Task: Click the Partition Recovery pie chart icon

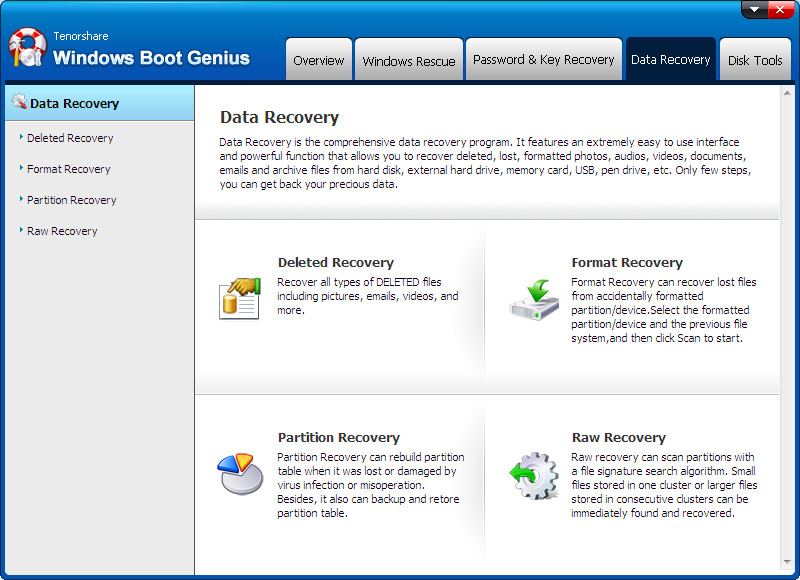Action: [240, 474]
